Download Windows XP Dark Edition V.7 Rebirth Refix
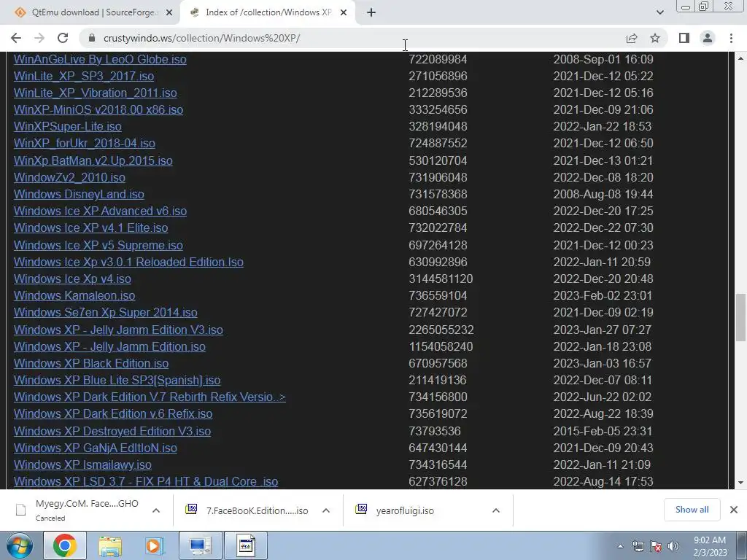This screenshot has height=560, width=747. point(150,397)
